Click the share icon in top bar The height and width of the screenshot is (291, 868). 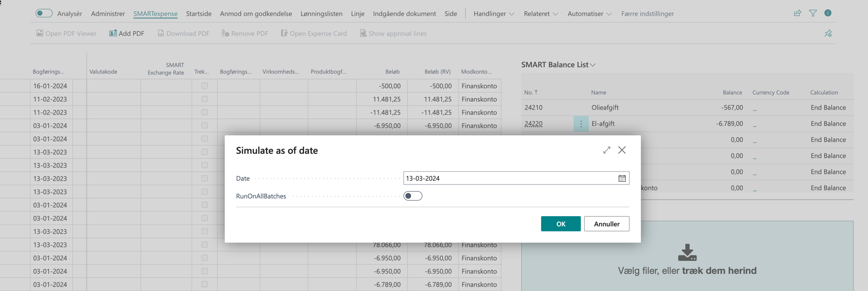click(797, 13)
